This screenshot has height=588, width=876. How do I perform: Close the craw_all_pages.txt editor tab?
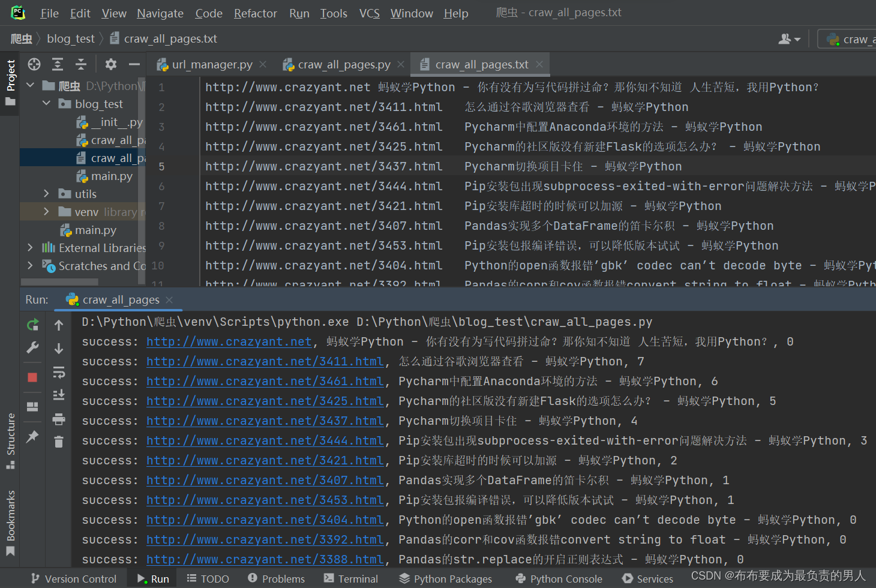tap(539, 64)
